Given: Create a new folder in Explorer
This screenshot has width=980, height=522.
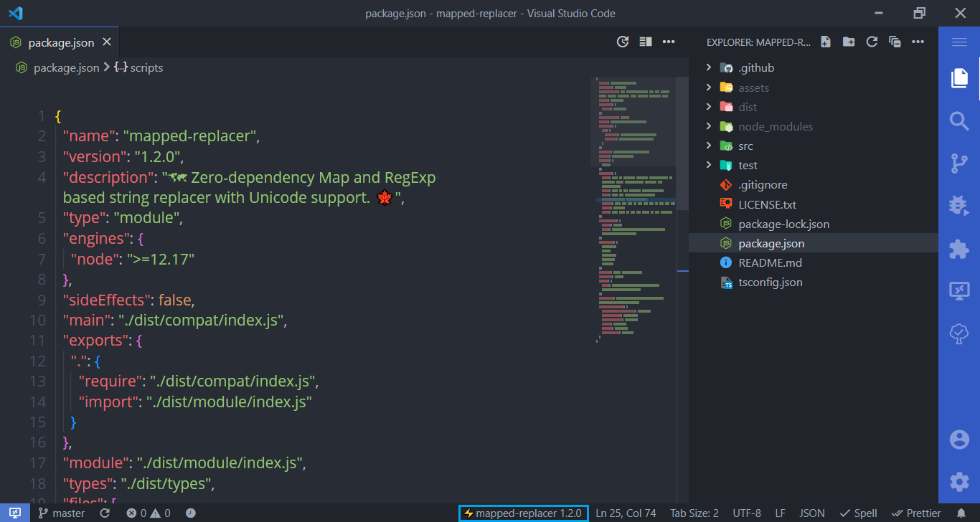Looking at the screenshot, I should click(x=849, y=42).
